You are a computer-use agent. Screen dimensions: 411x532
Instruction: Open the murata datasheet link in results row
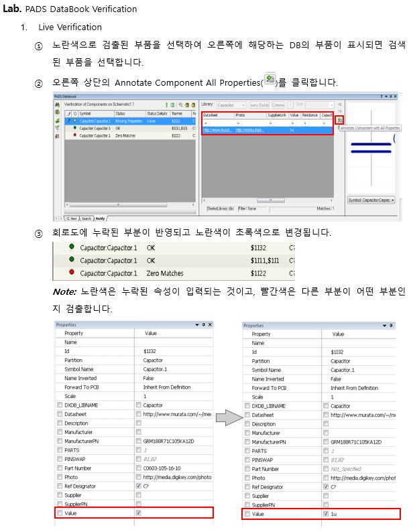click(x=215, y=129)
